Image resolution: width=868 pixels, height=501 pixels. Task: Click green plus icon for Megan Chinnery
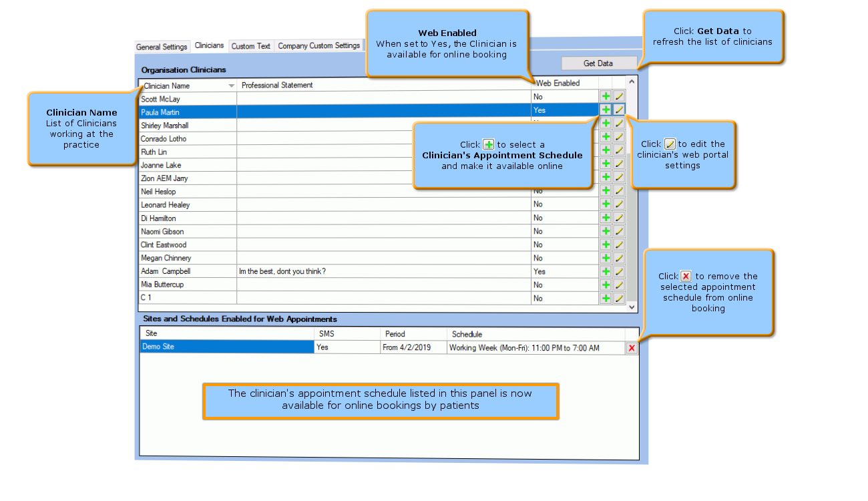[x=606, y=258]
